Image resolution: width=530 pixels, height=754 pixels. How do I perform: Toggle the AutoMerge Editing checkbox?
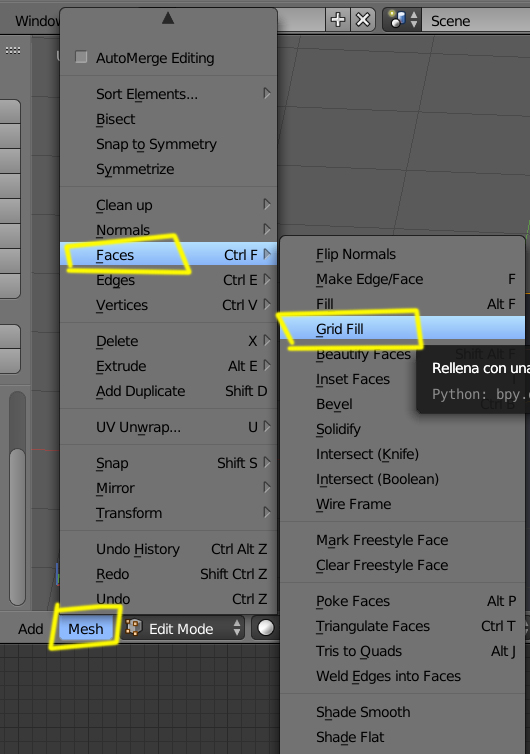(x=81, y=57)
